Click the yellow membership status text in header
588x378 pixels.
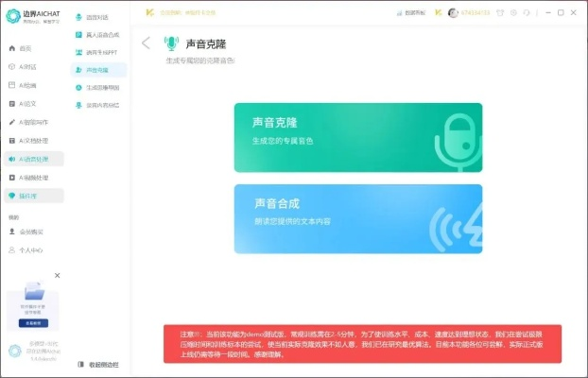point(187,12)
